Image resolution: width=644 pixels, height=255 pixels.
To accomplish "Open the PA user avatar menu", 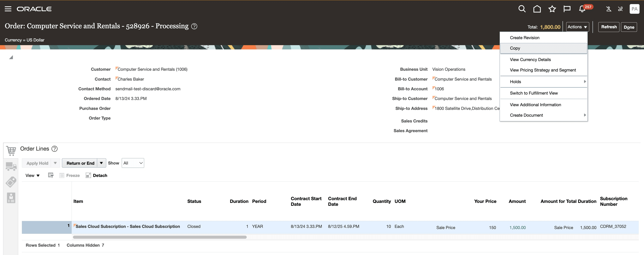I will click(x=634, y=9).
